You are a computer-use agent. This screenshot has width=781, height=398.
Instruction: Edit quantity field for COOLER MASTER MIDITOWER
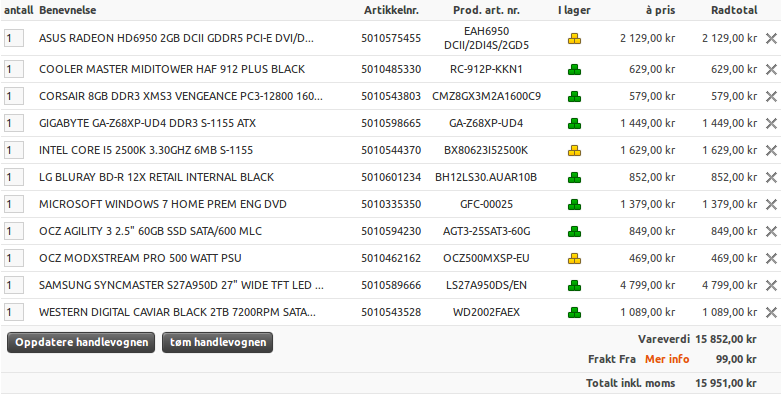(14, 69)
